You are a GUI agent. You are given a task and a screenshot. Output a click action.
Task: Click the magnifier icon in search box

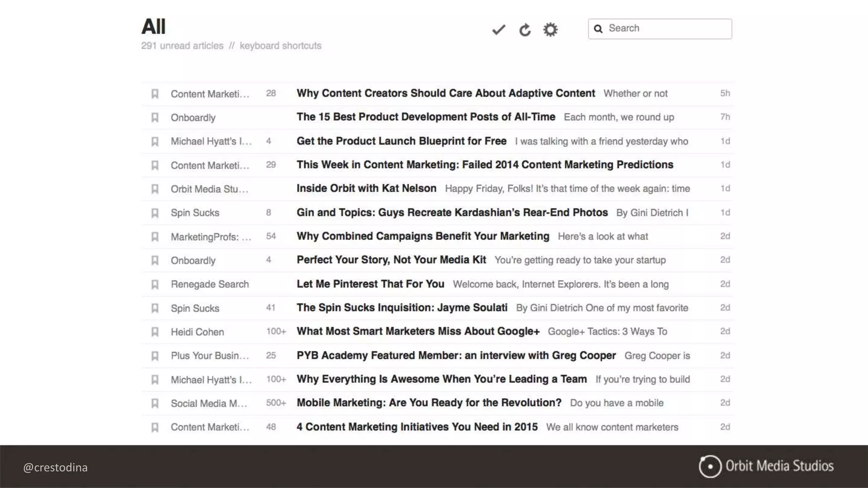[x=598, y=29]
